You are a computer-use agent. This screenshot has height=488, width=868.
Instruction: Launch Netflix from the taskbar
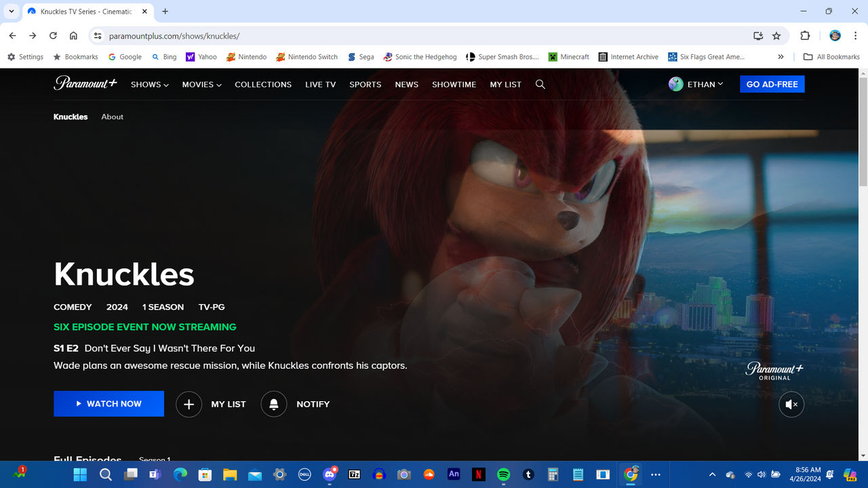(479, 474)
